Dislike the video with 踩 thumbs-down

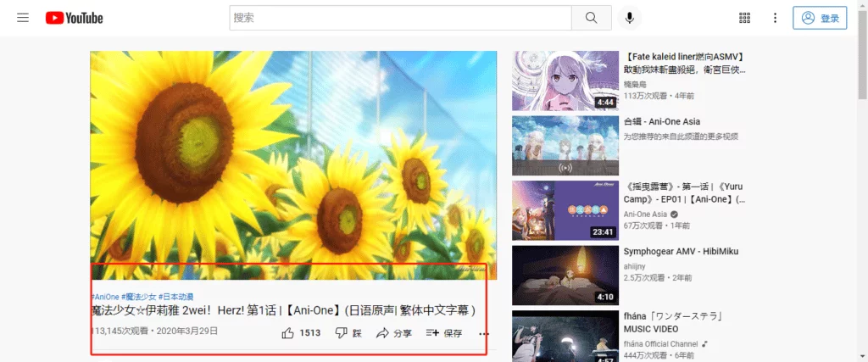(348, 333)
